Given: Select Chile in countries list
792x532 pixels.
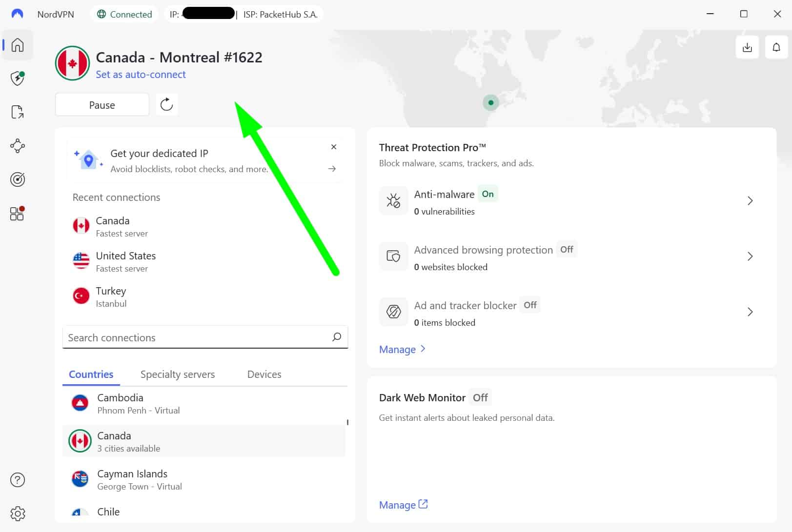Looking at the screenshot, I should click(204, 512).
